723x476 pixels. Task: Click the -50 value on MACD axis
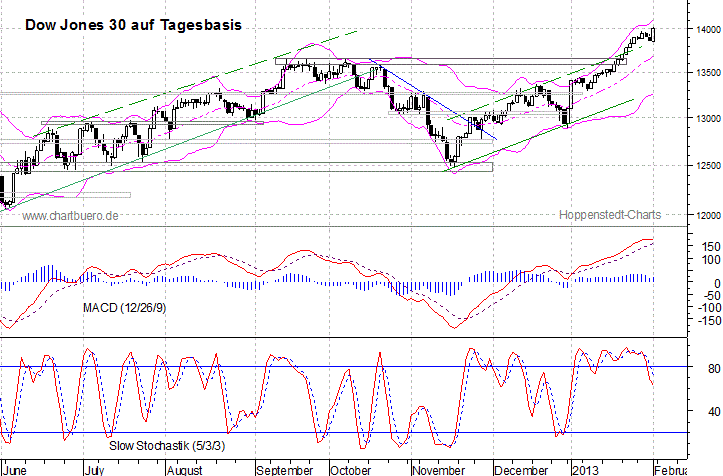click(712, 296)
